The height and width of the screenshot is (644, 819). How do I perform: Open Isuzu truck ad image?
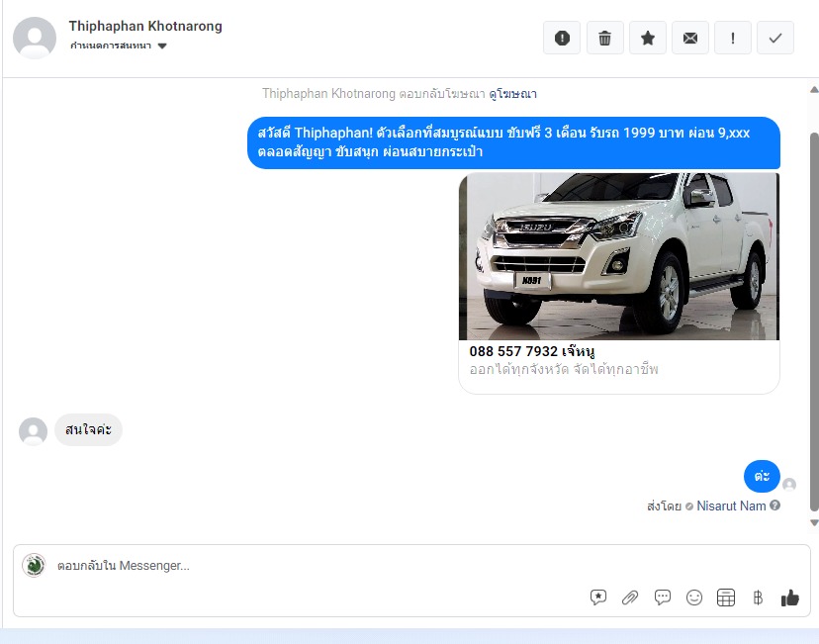coord(619,256)
